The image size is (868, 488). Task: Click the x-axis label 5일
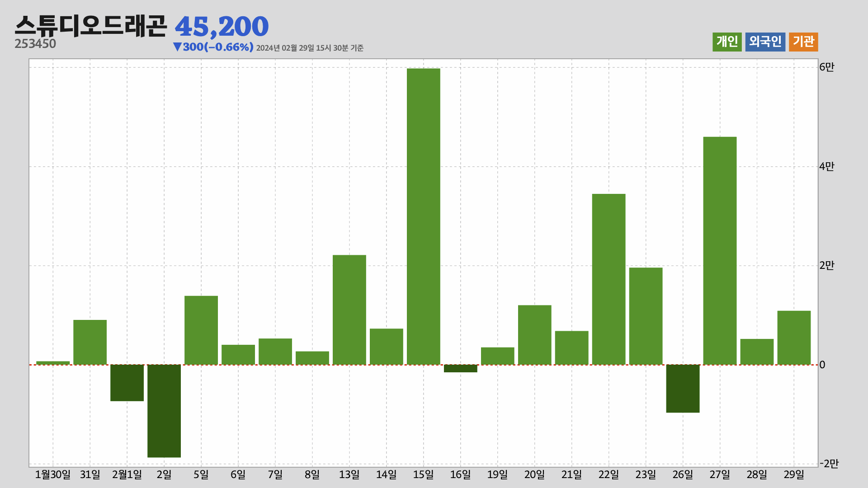click(201, 475)
